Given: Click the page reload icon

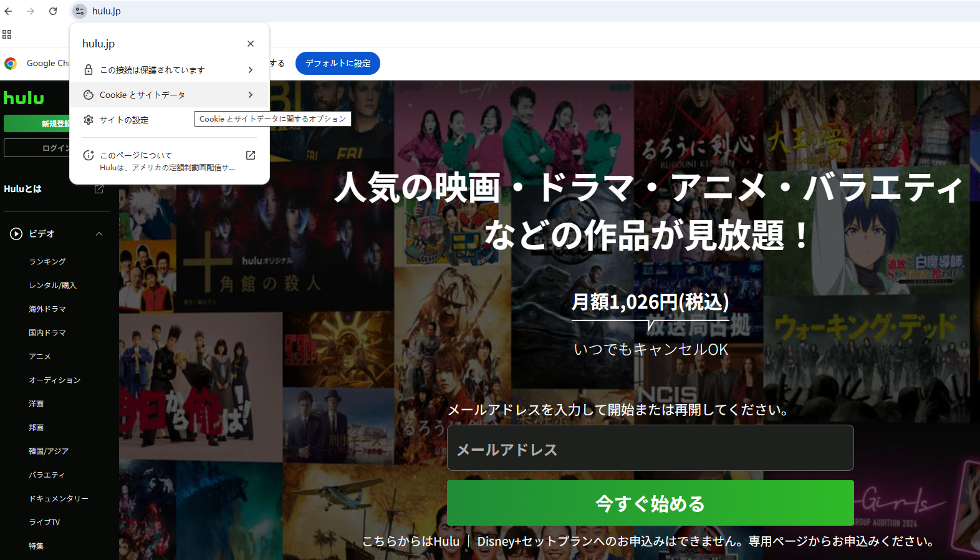Looking at the screenshot, I should 53,11.
